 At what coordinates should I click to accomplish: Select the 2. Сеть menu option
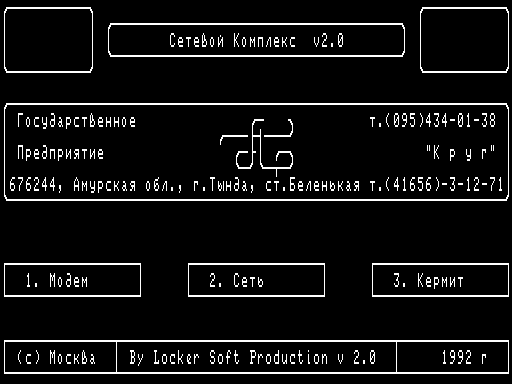pyautogui.click(x=256, y=280)
